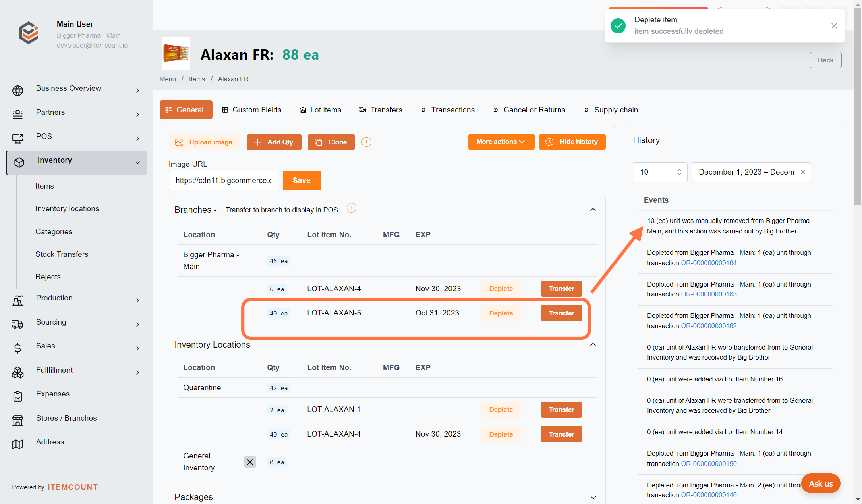
Task: Click the Inventory cube icon
Action: coord(19,162)
